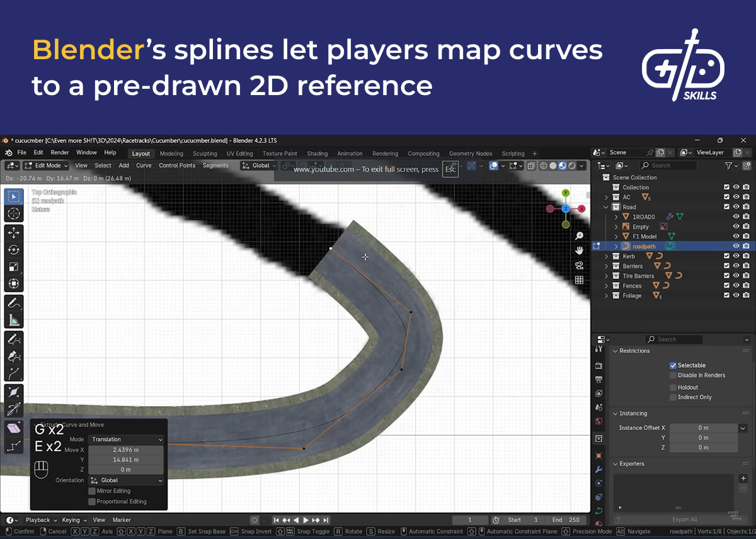The width and height of the screenshot is (756, 539).
Task: Open Global transform orientation dropdown in header
Action: (259, 166)
